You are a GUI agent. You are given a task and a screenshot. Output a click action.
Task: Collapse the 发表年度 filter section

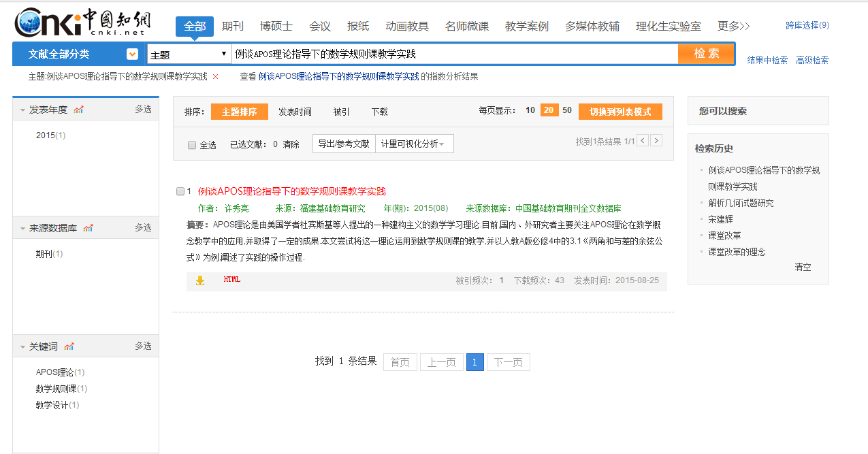[22, 110]
